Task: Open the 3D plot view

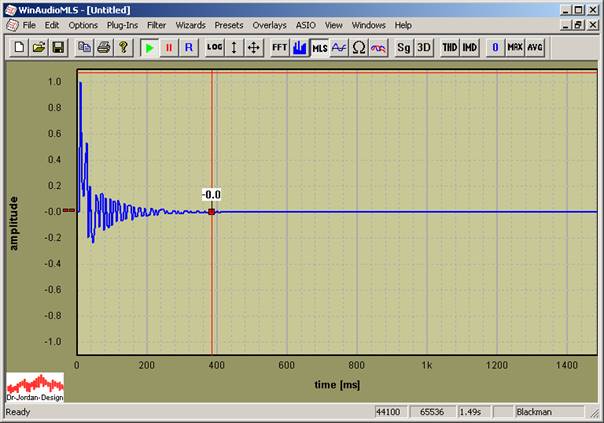Action: click(x=423, y=47)
